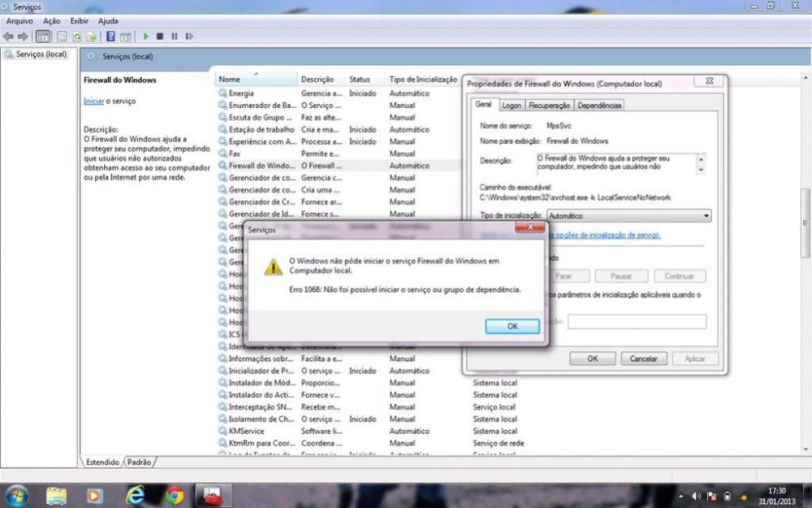Select the Geral tab in Properties

tap(483, 104)
